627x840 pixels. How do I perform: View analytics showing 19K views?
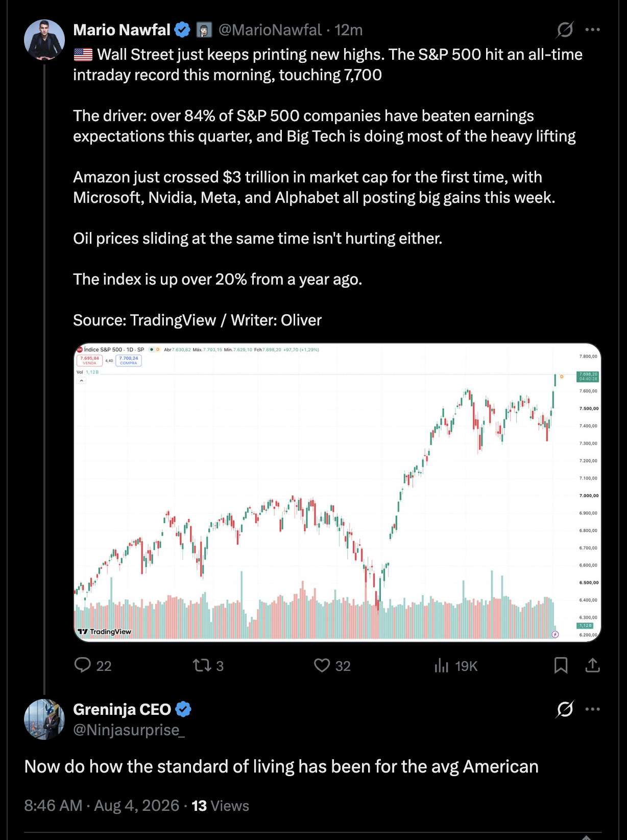(x=441, y=665)
